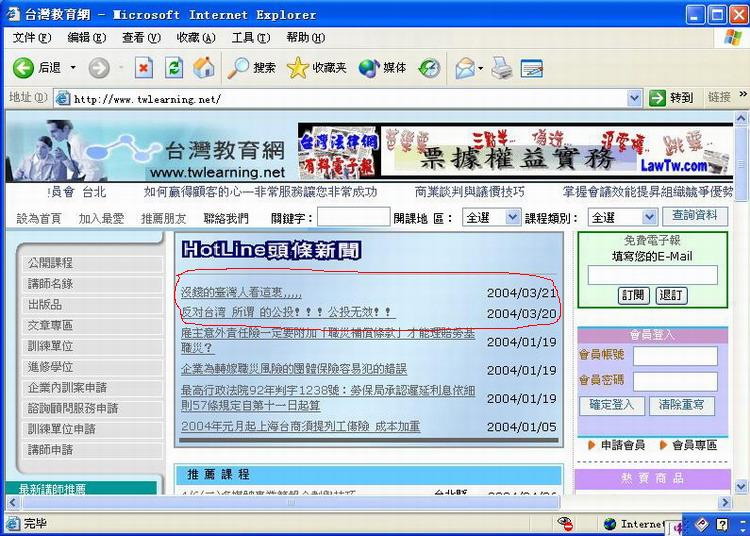The width and height of the screenshot is (750, 536).
Task: Open the 開課地區 全選 dropdown
Action: point(512,217)
